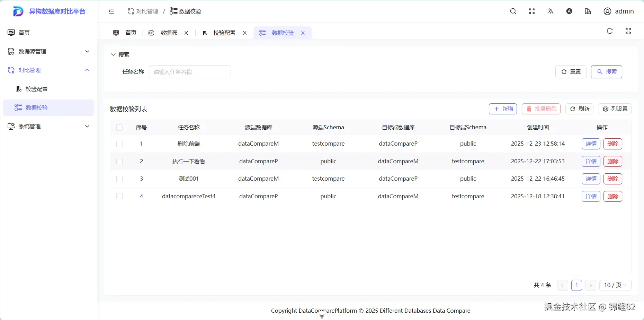Toggle fullscreen from the header icon
Screen dimensions: 644x320
coord(532,11)
